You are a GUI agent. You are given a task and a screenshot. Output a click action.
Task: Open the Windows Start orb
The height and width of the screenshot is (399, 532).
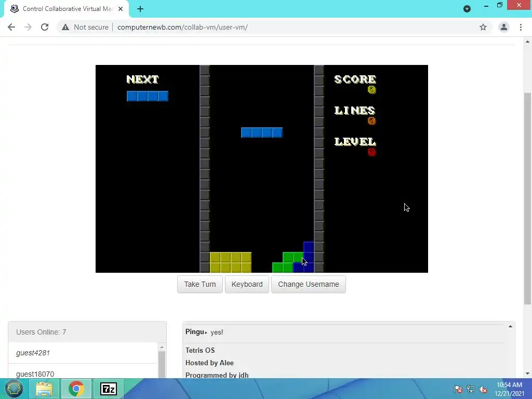(x=14, y=389)
